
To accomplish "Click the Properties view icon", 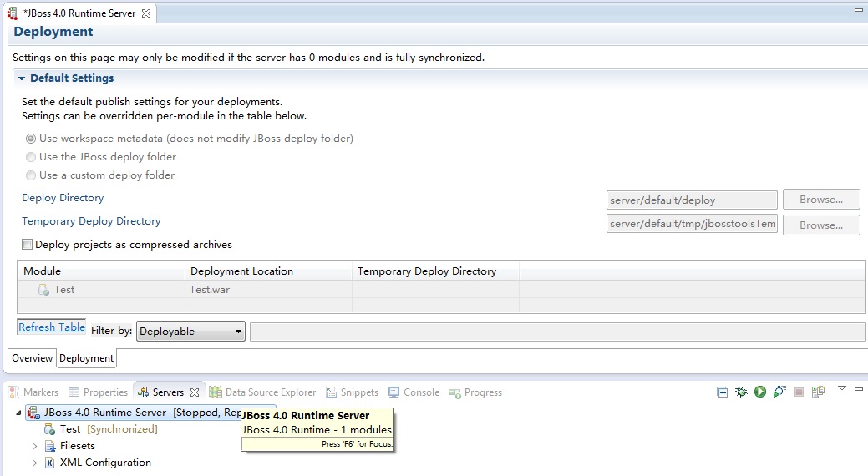I will pos(74,392).
